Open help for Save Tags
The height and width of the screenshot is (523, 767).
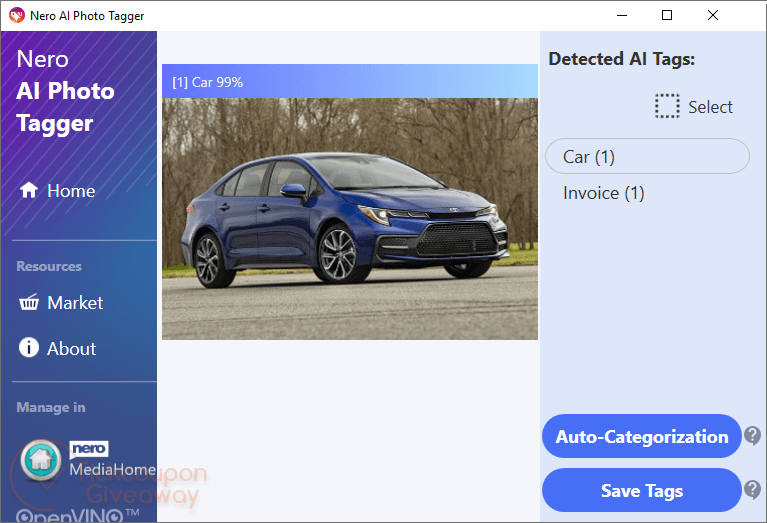tap(752, 489)
